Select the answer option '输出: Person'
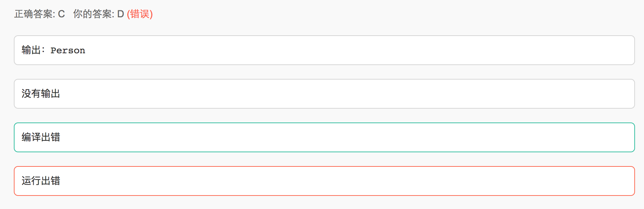This screenshot has height=209, width=644. 324,50
